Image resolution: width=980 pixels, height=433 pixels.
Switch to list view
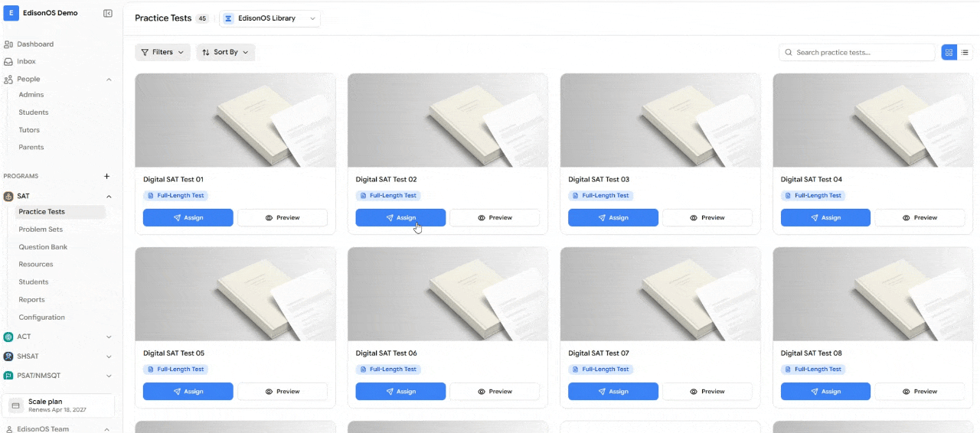click(965, 53)
